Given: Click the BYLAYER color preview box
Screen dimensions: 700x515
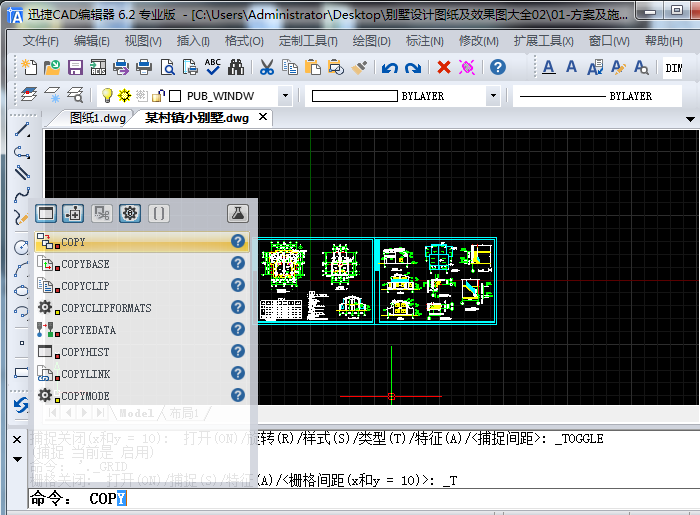Looking at the screenshot, I should click(x=354, y=96).
